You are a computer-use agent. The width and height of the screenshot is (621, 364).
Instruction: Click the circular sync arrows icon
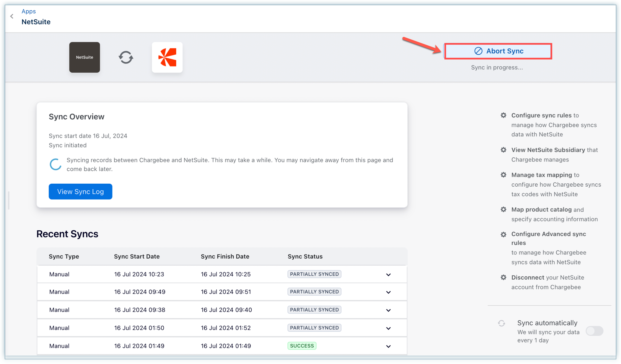pyautogui.click(x=126, y=57)
